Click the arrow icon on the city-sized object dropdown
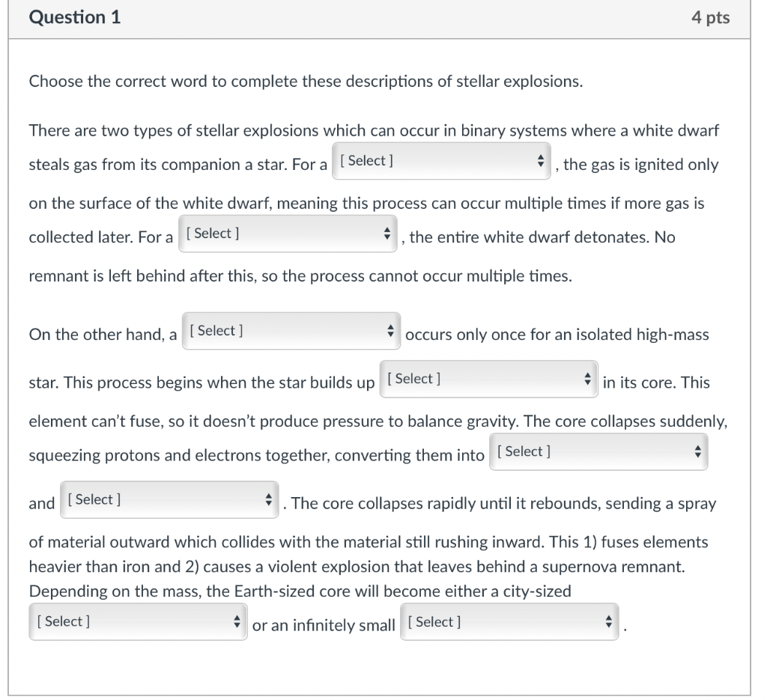 click(x=239, y=621)
